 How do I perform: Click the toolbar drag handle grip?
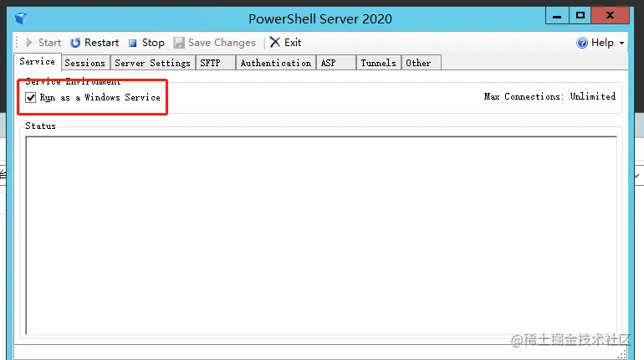tap(18, 43)
